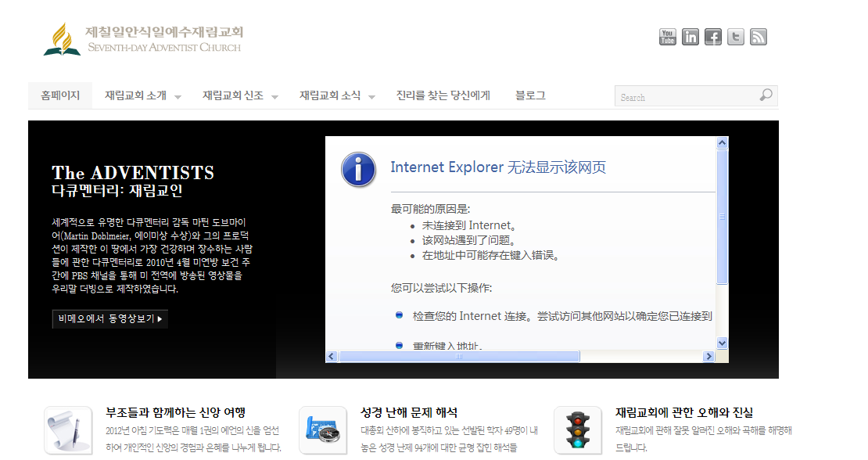Image resolution: width=868 pixels, height=460 pixels.
Task: Expand the arrow beside 재림교회 소식
Action: coord(372,97)
